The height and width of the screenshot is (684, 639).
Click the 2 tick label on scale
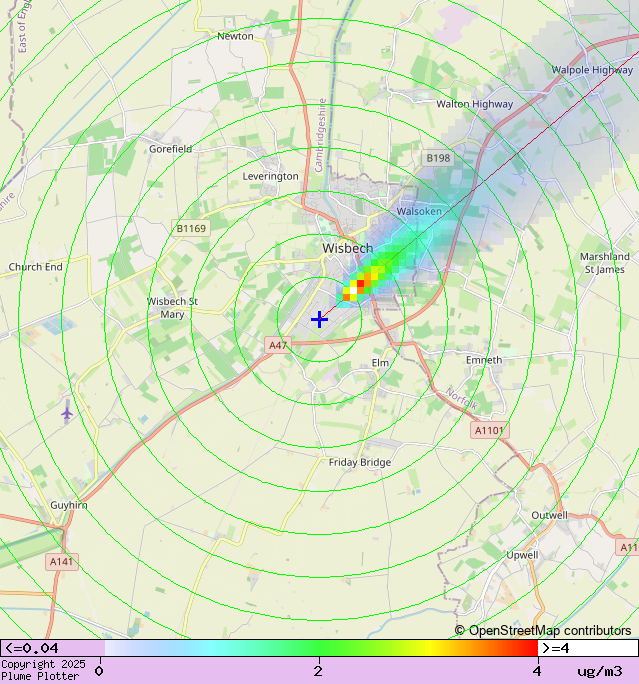point(318,671)
